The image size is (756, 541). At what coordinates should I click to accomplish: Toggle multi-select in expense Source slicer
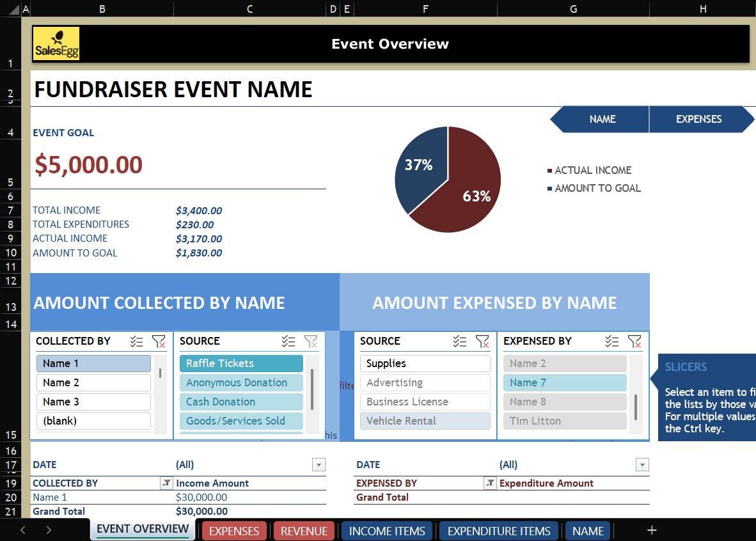pos(460,341)
